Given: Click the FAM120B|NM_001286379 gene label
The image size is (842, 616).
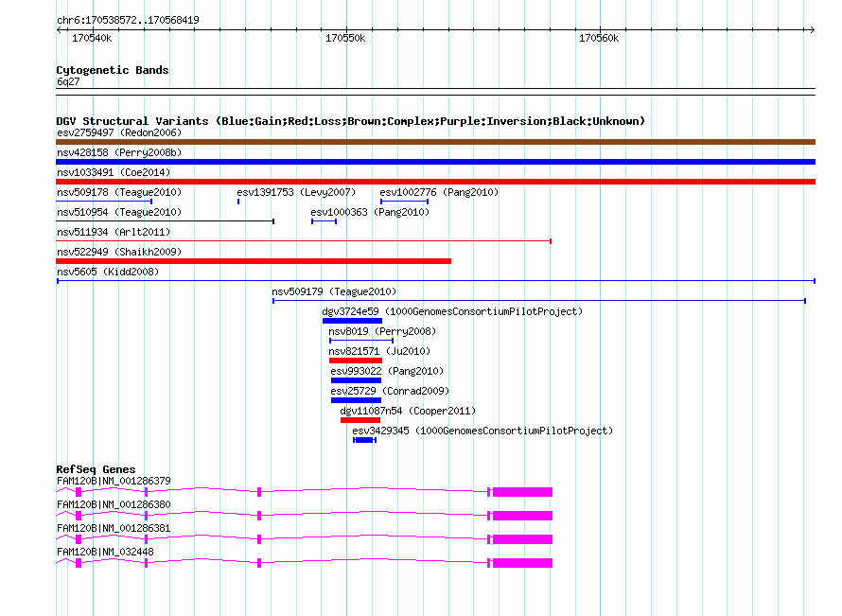Looking at the screenshot, I should pyautogui.click(x=114, y=481).
